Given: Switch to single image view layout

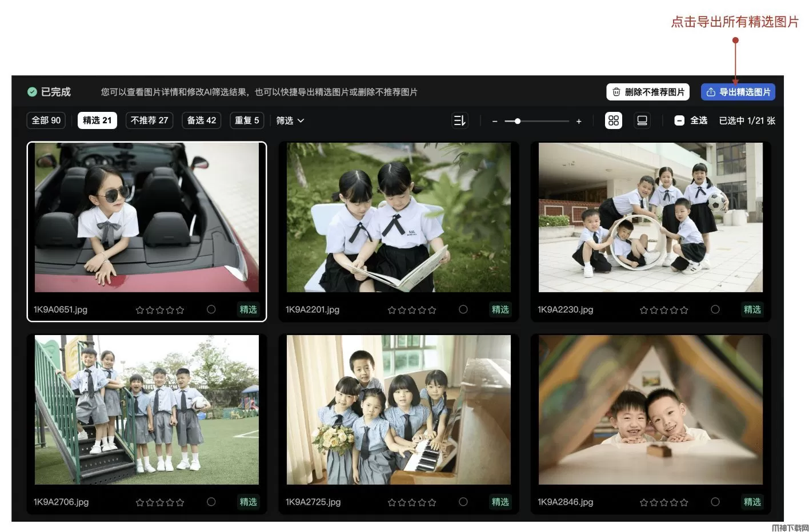Looking at the screenshot, I should click(642, 120).
